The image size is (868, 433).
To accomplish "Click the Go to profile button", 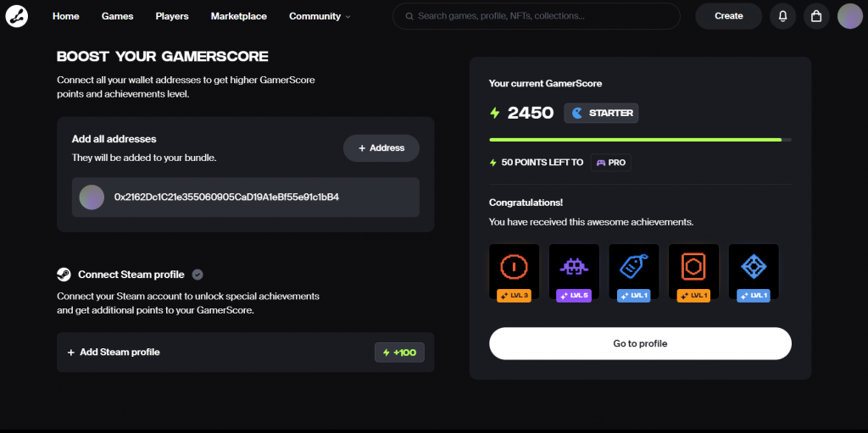I will 640,343.
